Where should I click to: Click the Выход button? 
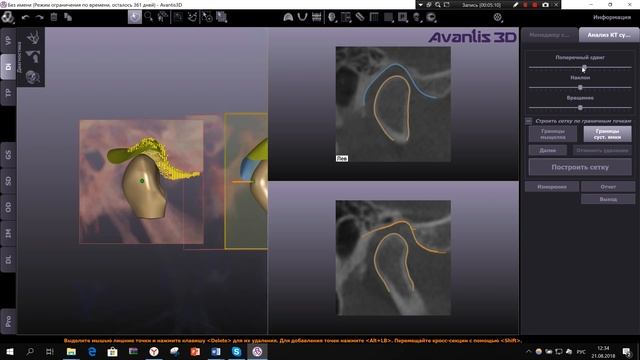[x=608, y=199]
